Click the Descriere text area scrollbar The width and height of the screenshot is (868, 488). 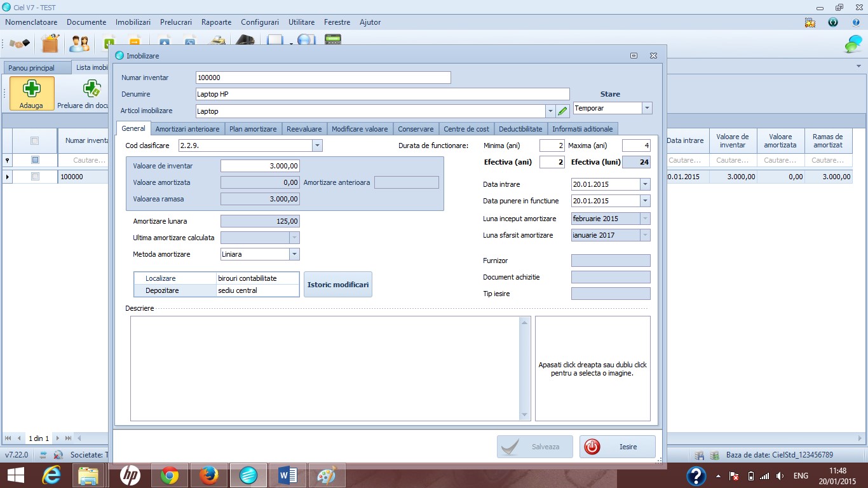(x=525, y=369)
